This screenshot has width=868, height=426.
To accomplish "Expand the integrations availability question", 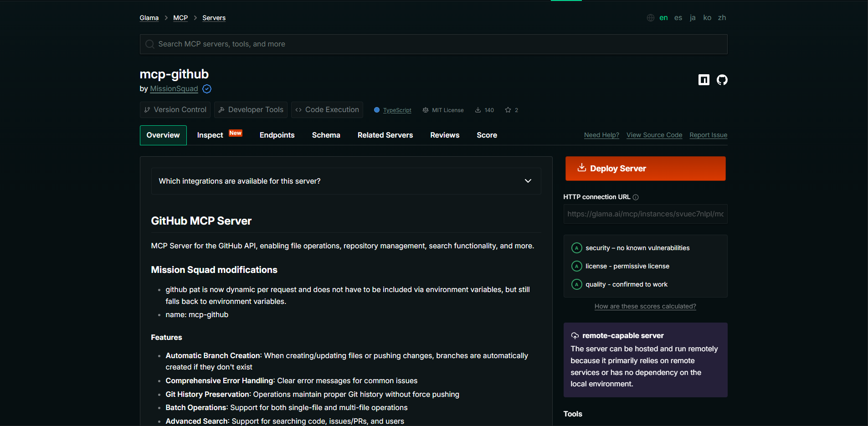I will point(528,181).
